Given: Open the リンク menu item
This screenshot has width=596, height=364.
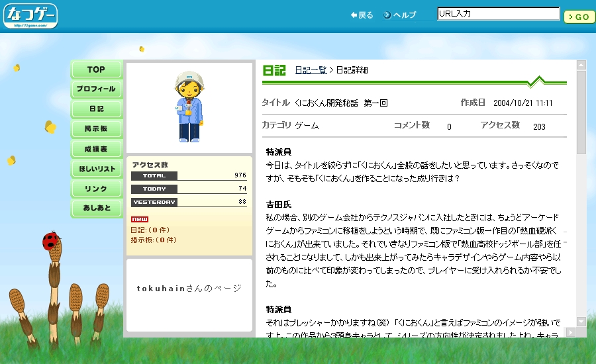Looking at the screenshot, I should (96, 189).
